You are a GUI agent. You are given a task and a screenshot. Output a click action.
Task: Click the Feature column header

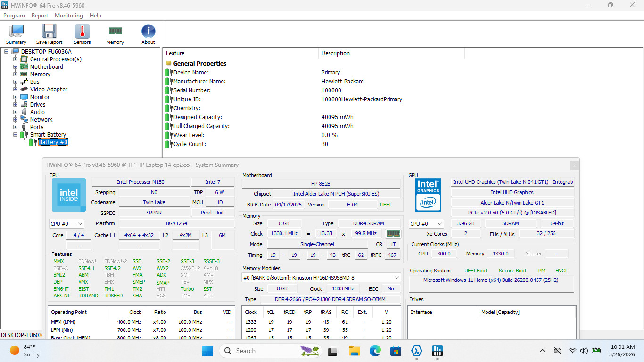tap(240, 53)
